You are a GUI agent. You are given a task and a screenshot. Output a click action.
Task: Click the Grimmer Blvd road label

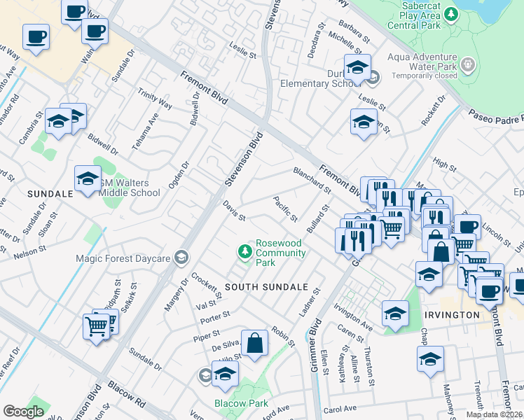(315, 346)
